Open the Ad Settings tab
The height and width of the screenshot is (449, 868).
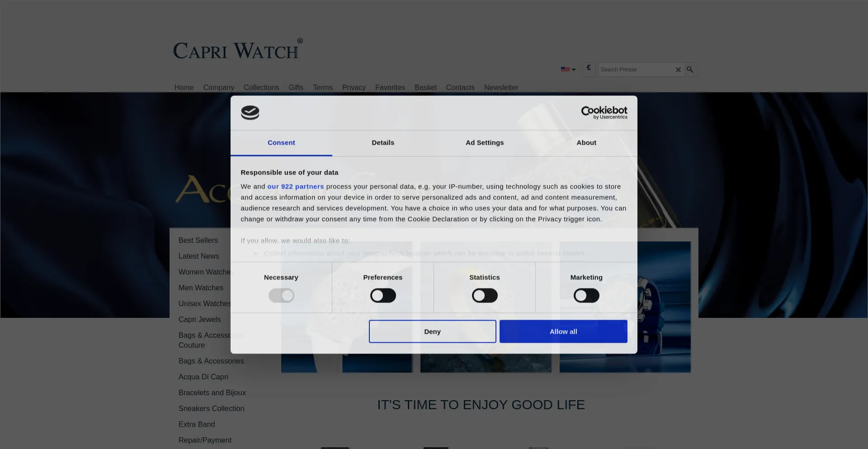[485, 143]
